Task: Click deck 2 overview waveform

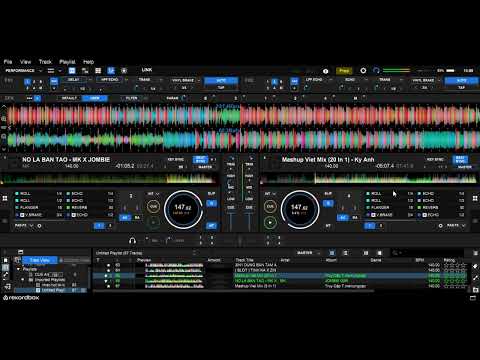Action: (369, 179)
